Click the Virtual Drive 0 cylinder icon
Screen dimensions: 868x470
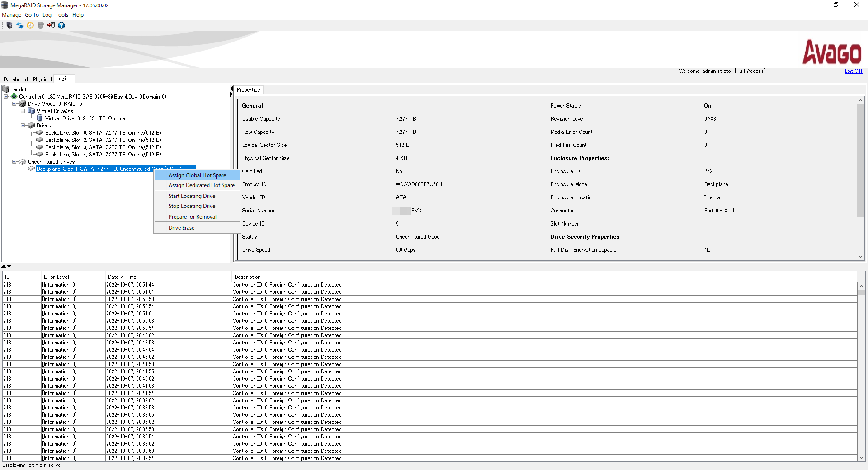tap(40, 118)
